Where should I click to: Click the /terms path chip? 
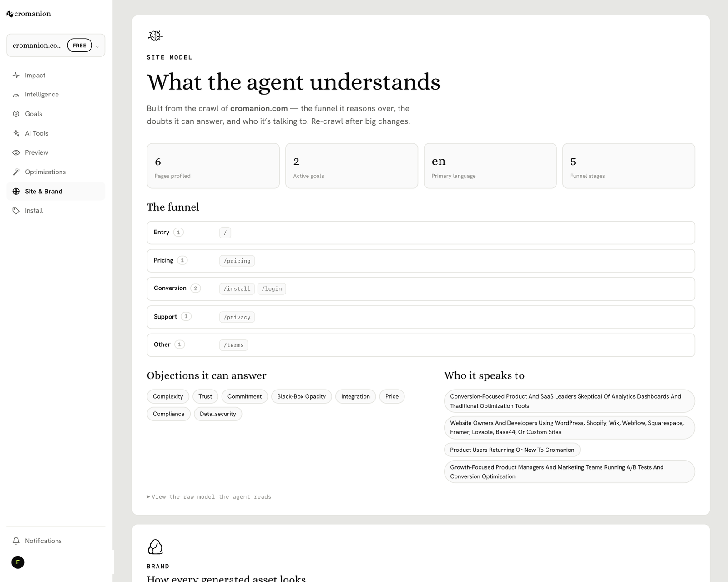click(x=233, y=345)
